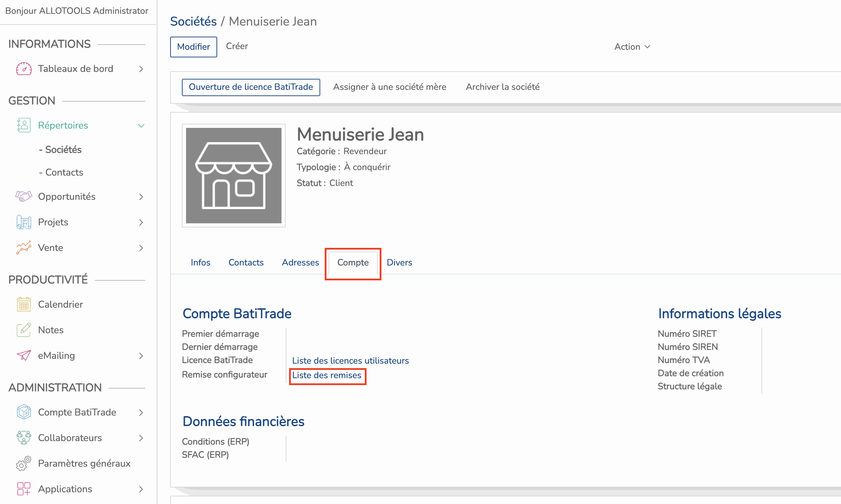The width and height of the screenshot is (841, 504).
Task: Switch to the Adresses tab
Action: (x=300, y=263)
